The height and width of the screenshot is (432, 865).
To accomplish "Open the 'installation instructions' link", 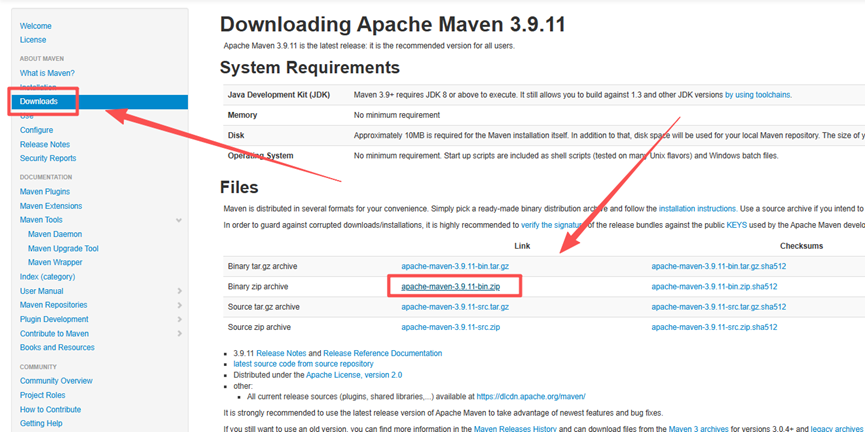I will 697,209.
